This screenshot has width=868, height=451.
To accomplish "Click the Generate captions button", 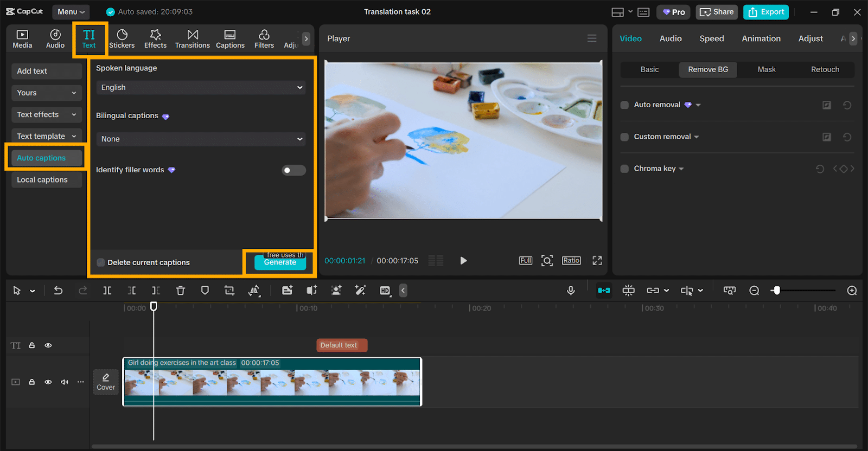I will (x=280, y=262).
